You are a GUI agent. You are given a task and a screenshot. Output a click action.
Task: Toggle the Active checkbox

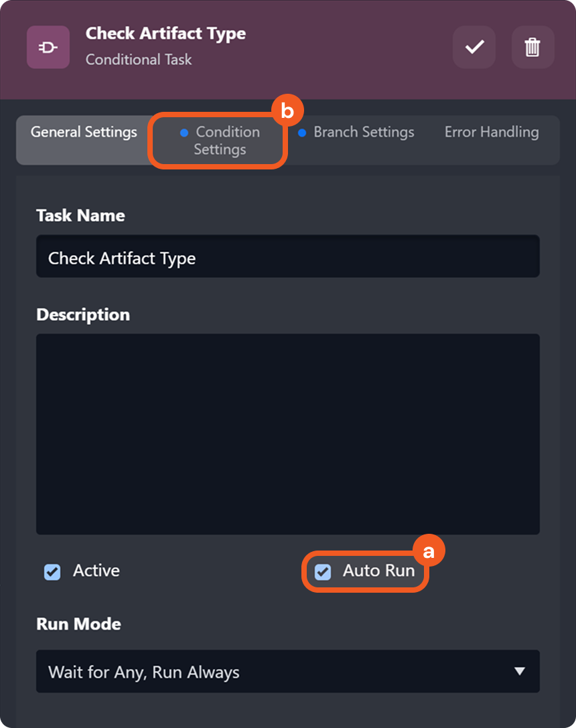(x=52, y=572)
